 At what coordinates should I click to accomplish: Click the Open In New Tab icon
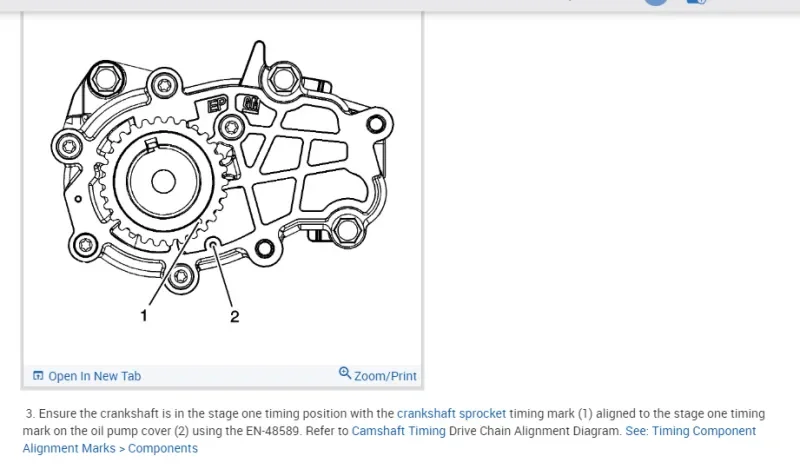point(38,376)
